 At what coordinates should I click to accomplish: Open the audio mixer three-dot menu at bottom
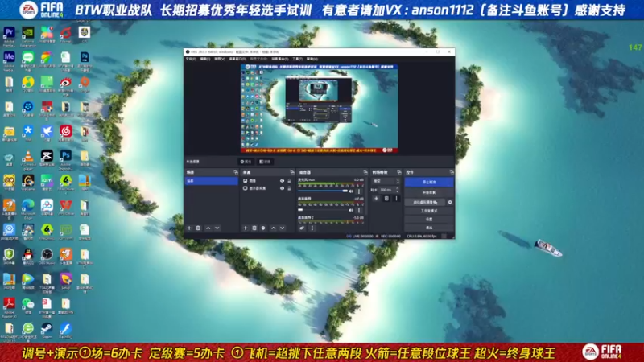pyautogui.click(x=312, y=228)
